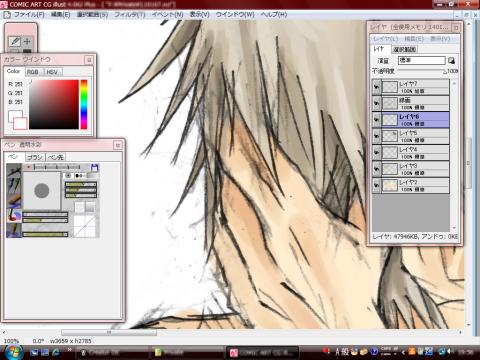
Task: Click the Show Desktop quick launch icon
Action: click(x=34, y=351)
